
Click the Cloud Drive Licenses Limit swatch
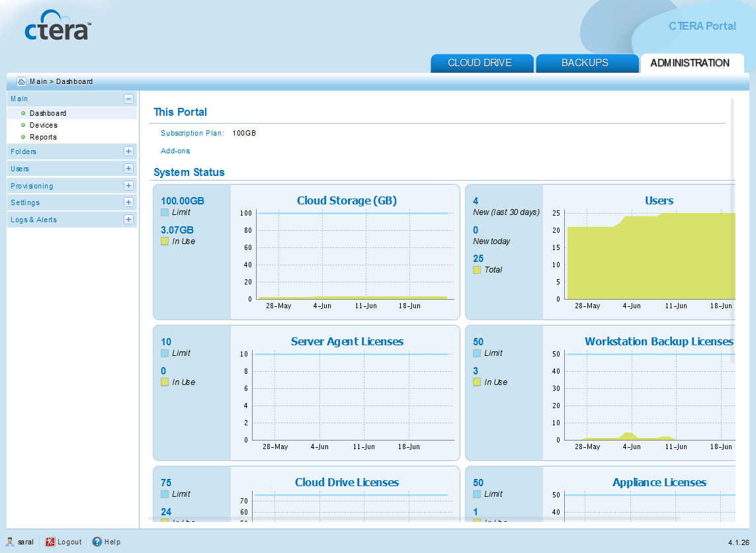pyautogui.click(x=165, y=493)
